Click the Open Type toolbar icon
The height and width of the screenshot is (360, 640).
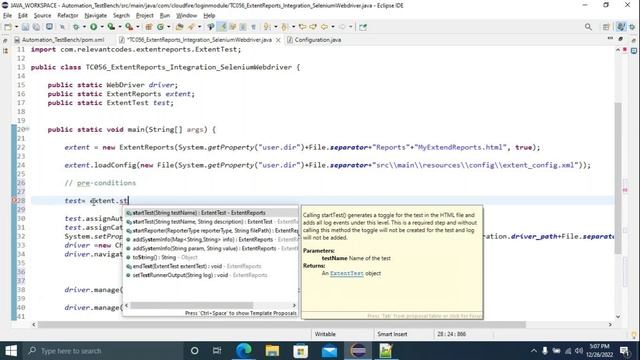coord(179,27)
